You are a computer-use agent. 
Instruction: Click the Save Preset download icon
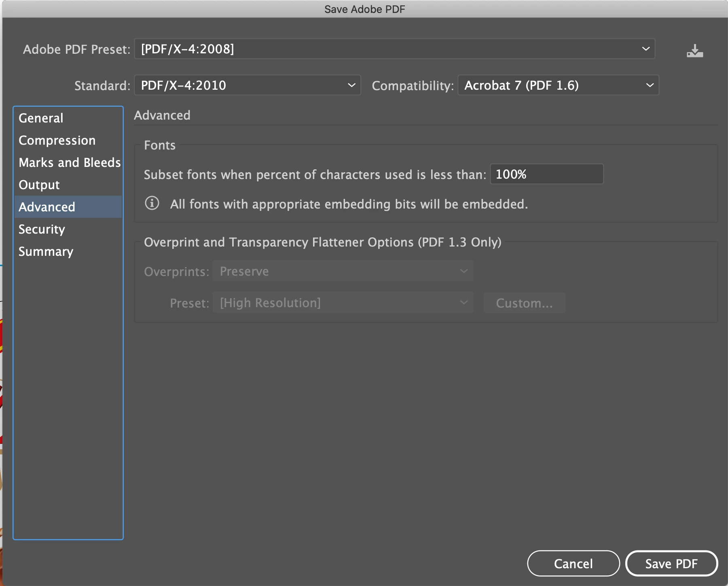point(695,51)
